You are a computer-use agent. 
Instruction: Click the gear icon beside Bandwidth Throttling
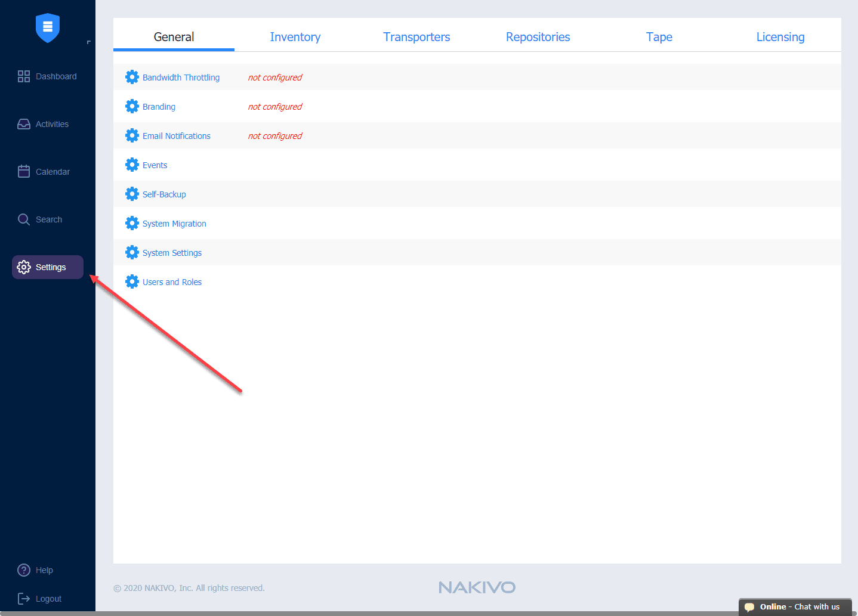[132, 77]
